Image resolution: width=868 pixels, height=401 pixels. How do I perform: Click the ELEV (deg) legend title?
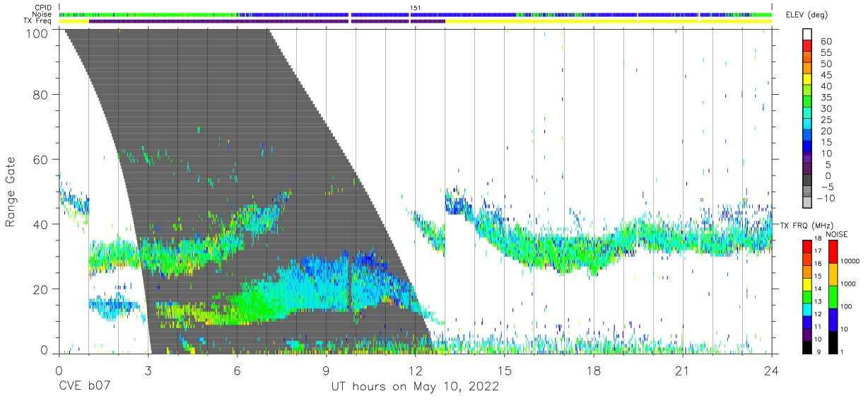pyautogui.click(x=807, y=15)
